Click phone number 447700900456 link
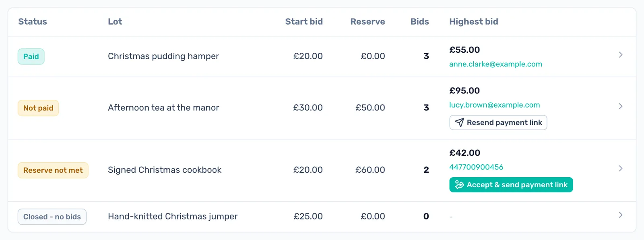The image size is (644, 240). pos(477,167)
